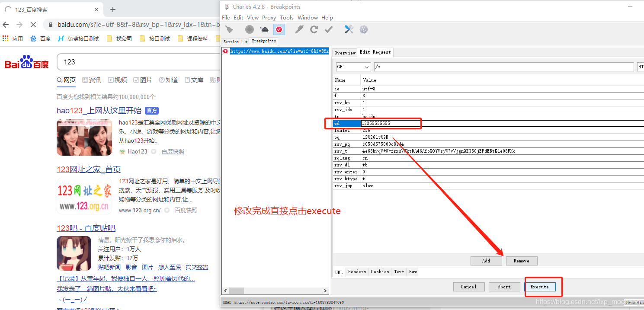Click the Execute button in Charles

[539, 287]
